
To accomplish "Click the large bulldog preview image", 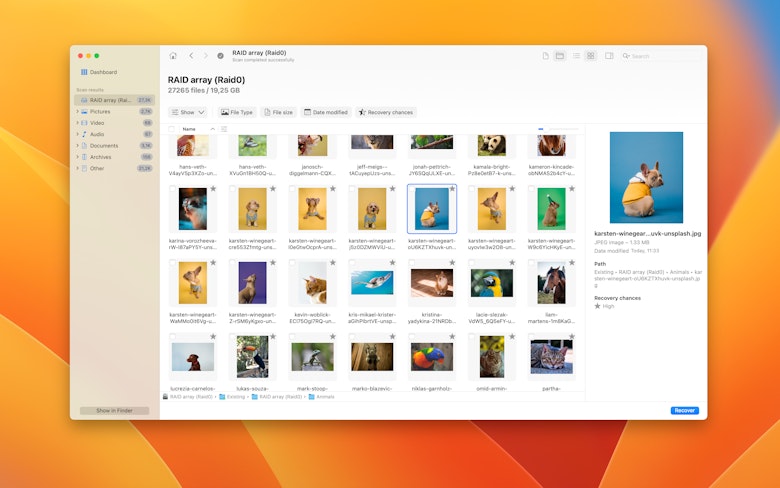I will pos(646,177).
